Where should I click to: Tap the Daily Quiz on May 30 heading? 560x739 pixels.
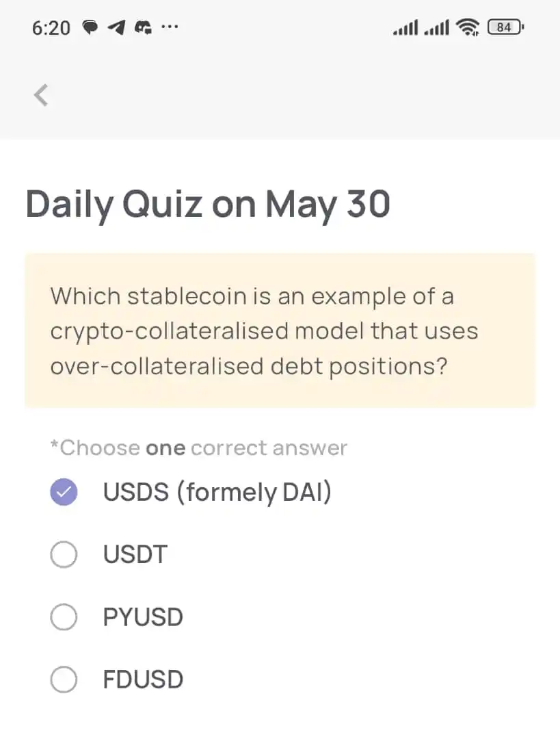[x=208, y=205]
